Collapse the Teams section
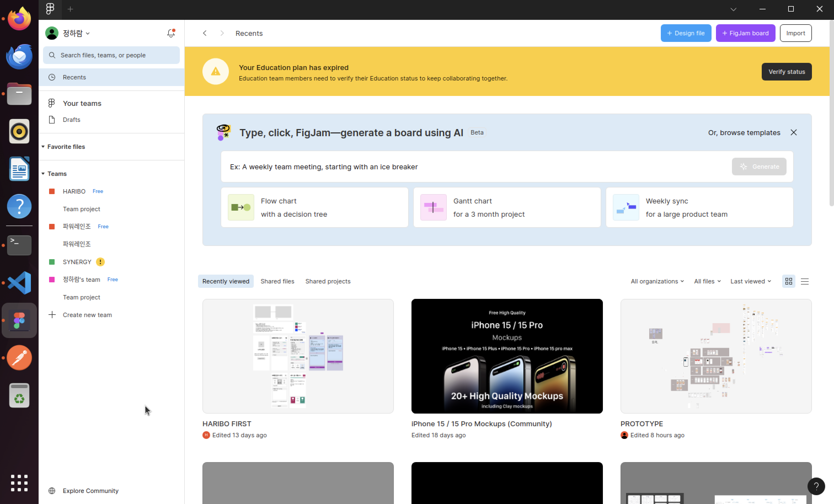This screenshot has height=504, width=834. pyautogui.click(x=43, y=174)
